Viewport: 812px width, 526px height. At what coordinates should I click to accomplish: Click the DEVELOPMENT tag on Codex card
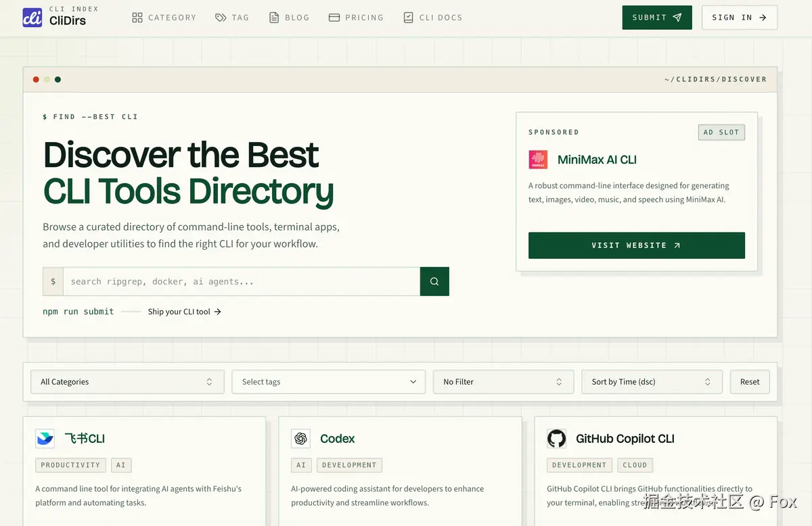coord(349,465)
